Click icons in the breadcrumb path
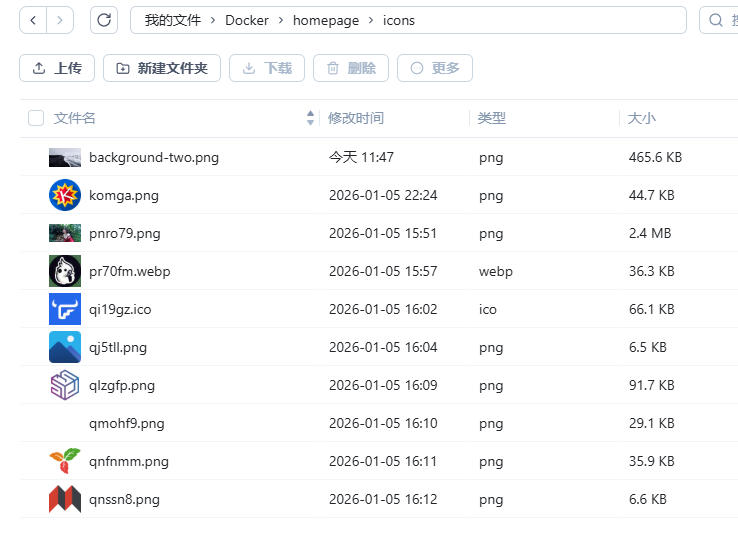738x543 pixels. (x=399, y=20)
